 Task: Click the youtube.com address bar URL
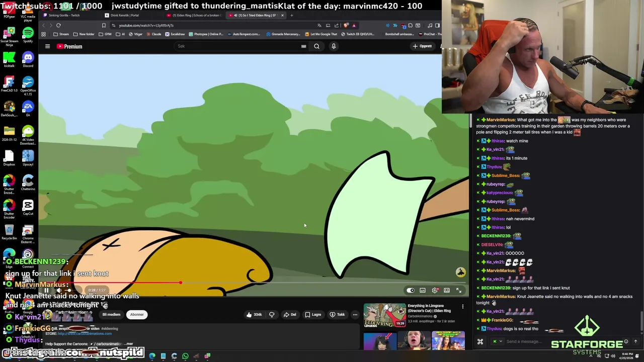coord(146,25)
